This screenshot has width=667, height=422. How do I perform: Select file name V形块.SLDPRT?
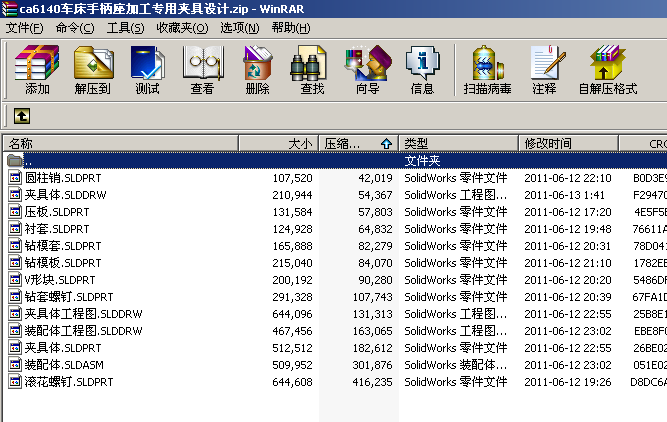(60, 280)
